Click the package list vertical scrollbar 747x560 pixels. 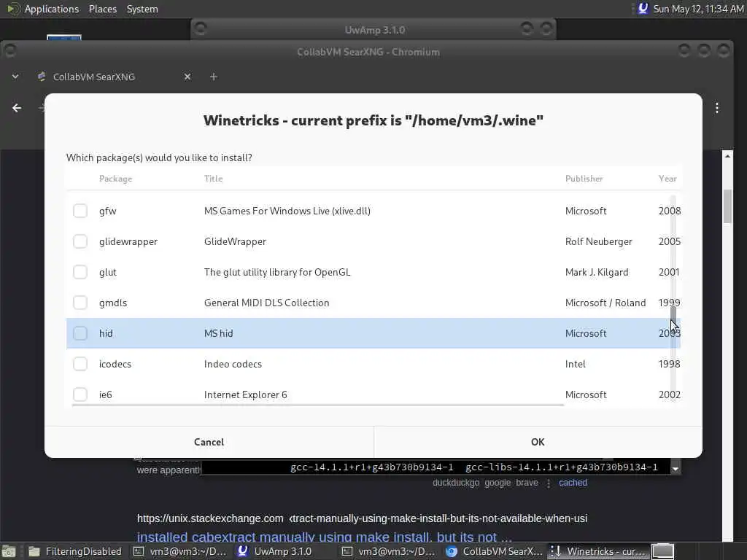(673, 300)
